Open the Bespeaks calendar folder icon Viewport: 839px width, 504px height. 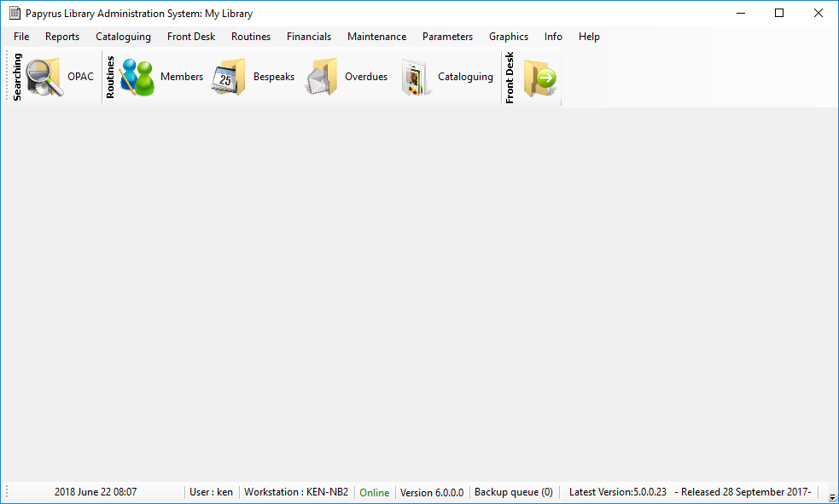click(x=229, y=77)
